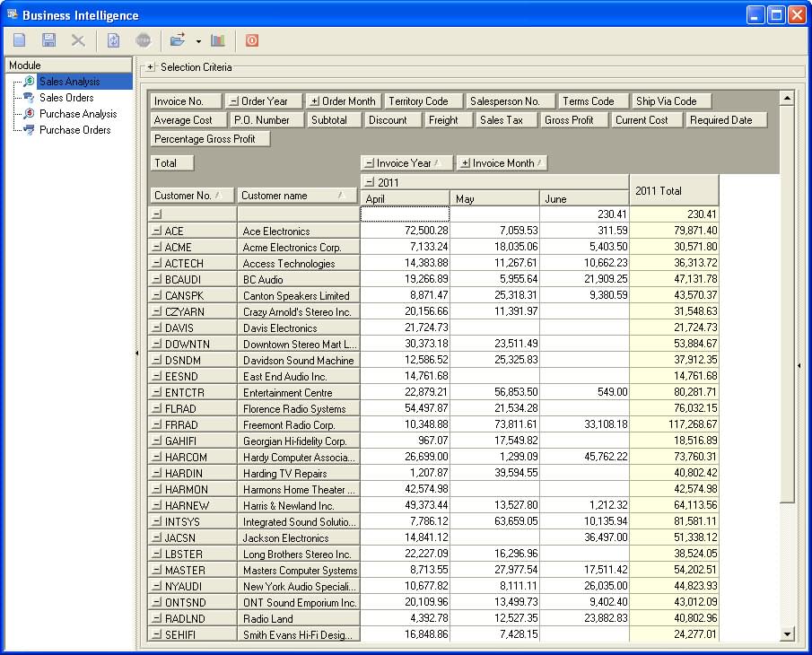Select the Subtotal field button
This screenshot has height=655, width=812.
(x=334, y=120)
